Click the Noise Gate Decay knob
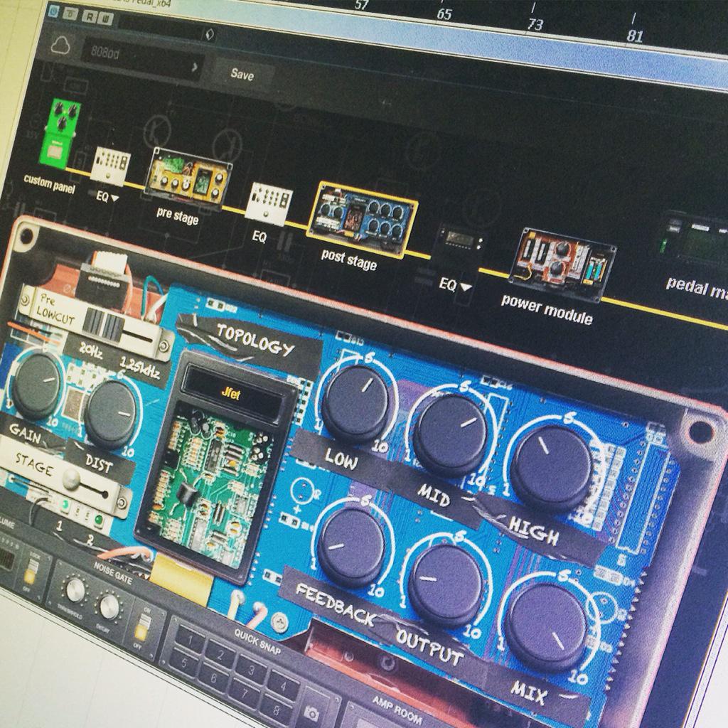This screenshot has height=728, width=728. tap(109, 606)
